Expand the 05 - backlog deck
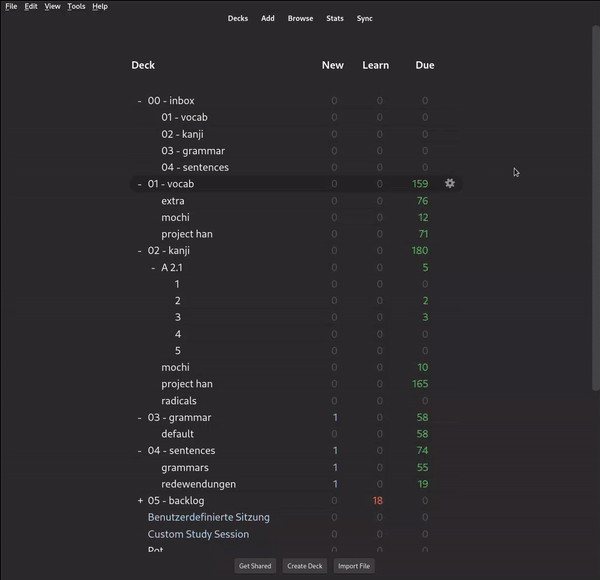The width and height of the screenshot is (600, 580). (140, 501)
